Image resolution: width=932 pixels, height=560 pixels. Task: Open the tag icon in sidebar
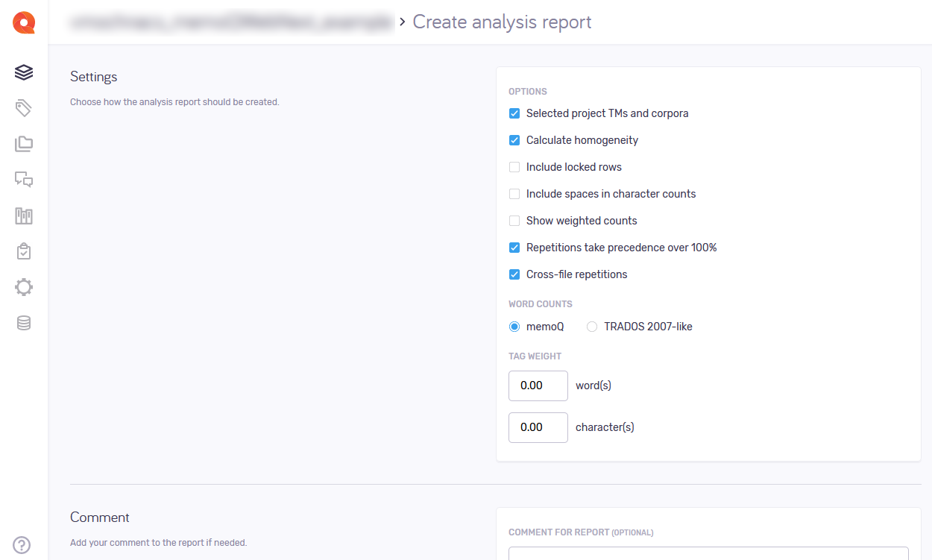tap(24, 108)
